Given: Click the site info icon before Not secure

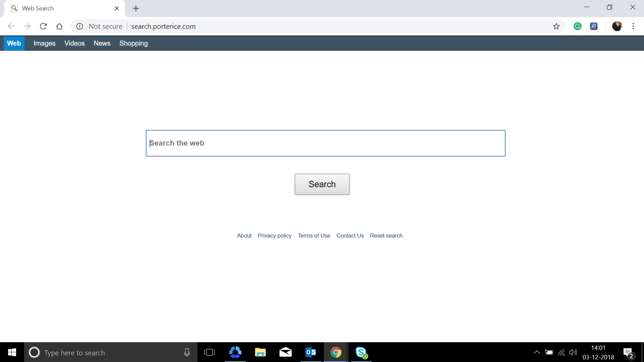Looking at the screenshot, I should tap(80, 26).
